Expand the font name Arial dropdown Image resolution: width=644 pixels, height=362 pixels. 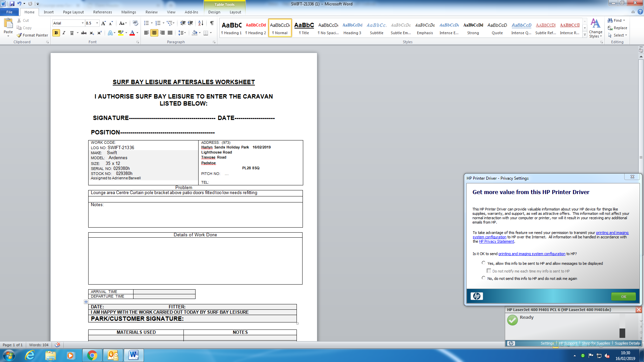pyautogui.click(x=83, y=23)
